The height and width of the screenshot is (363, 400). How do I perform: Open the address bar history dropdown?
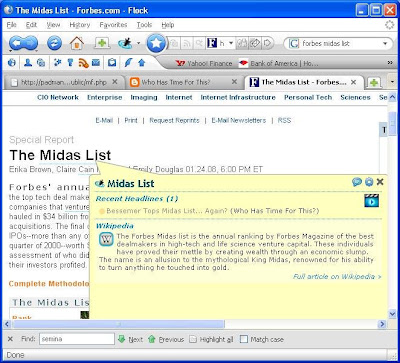[x=231, y=44]
